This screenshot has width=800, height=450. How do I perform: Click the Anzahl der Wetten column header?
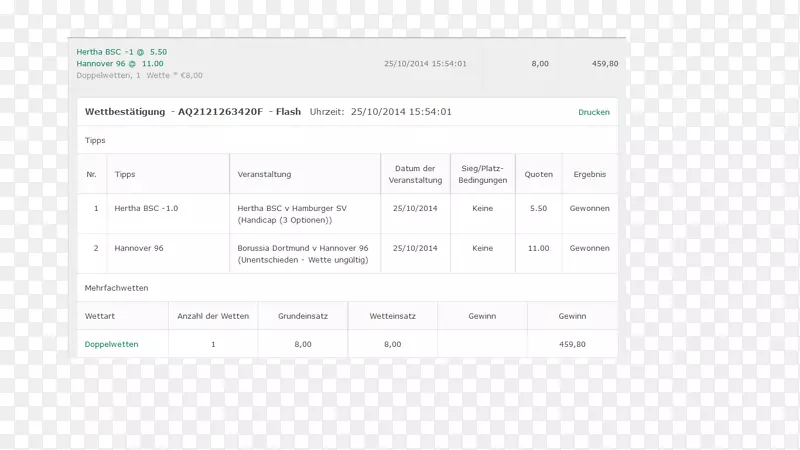click(x=213, y=316)
